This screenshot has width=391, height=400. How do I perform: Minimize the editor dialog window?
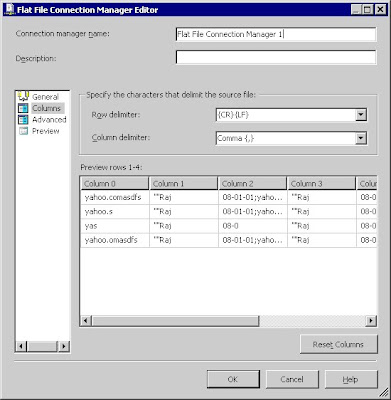(x=356, y=10)
